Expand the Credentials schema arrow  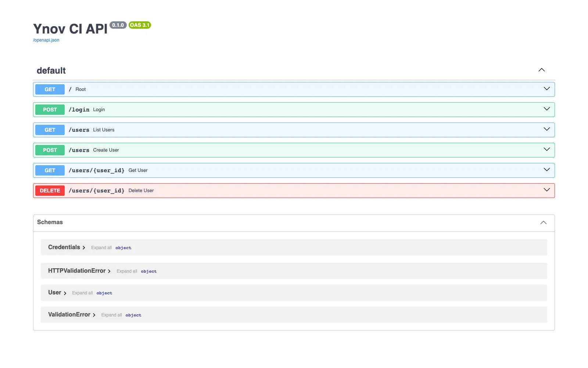84,248
